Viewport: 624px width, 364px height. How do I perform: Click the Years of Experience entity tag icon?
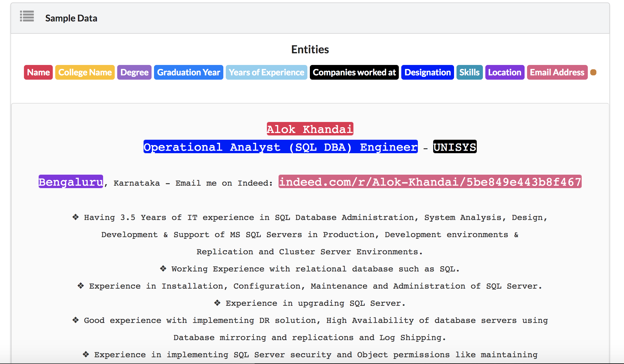266,72
